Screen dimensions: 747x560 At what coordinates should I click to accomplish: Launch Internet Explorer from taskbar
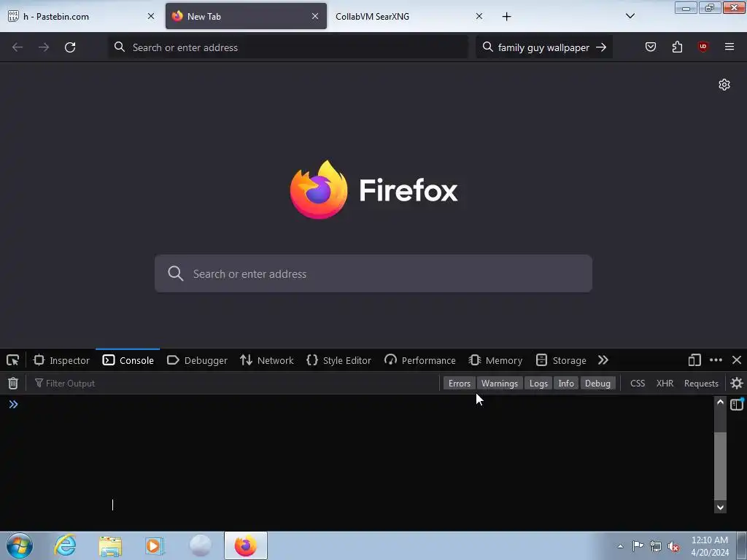(65, 545)
